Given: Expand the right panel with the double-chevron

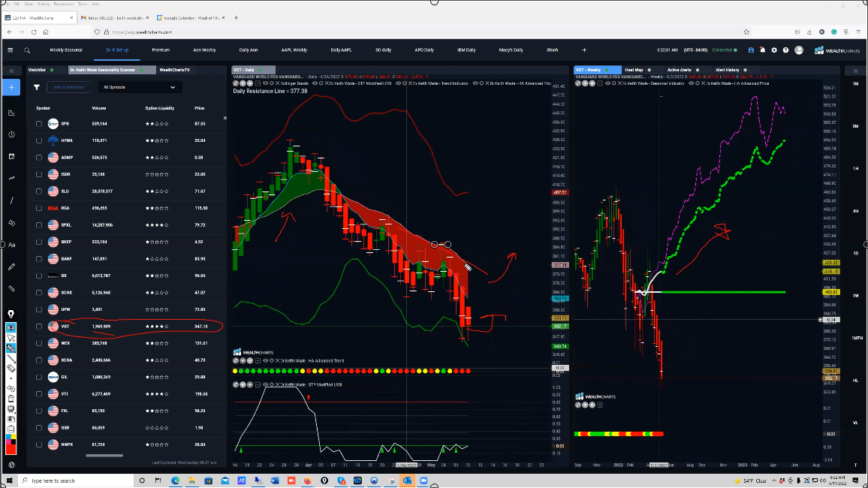Looking at the screenshot, I should (855, 71).
